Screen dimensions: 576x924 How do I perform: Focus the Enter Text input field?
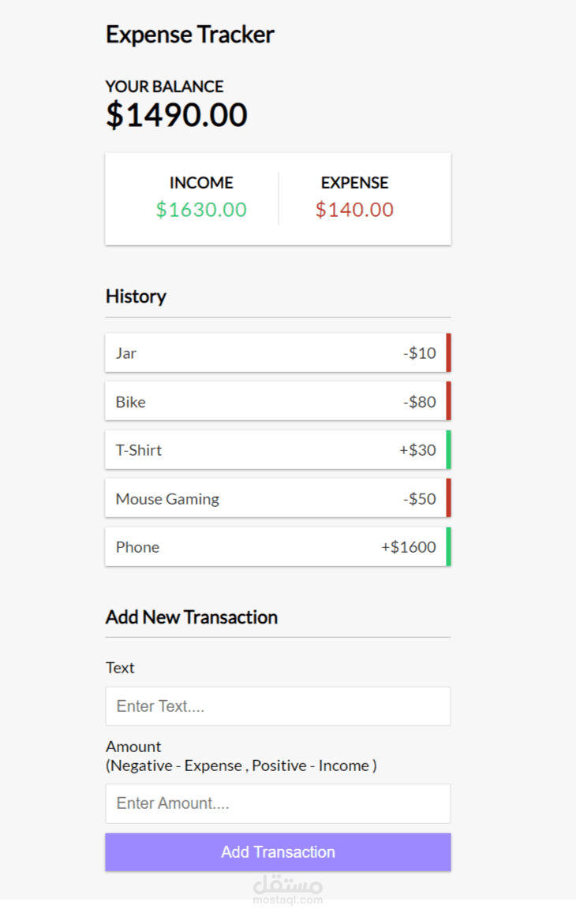[x=278, y=706]
